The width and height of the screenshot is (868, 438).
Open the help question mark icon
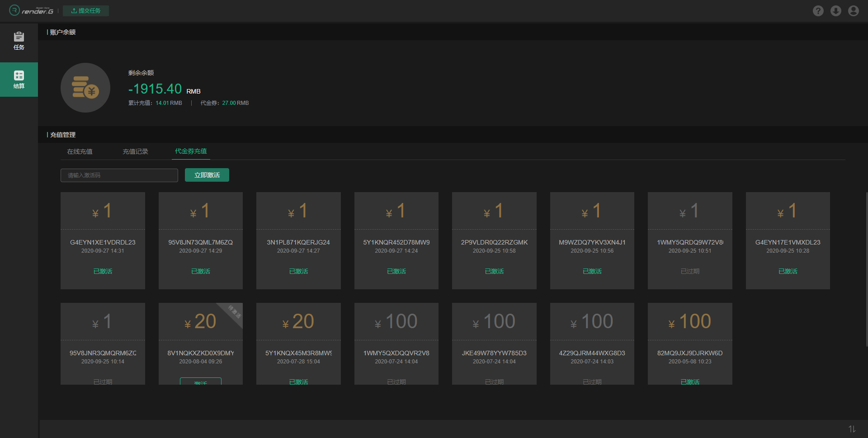(x=818, y=11)
